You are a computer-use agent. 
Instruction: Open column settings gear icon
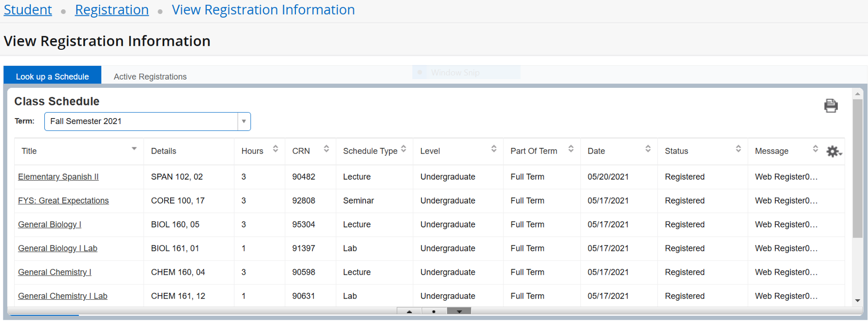pos(834,151)
